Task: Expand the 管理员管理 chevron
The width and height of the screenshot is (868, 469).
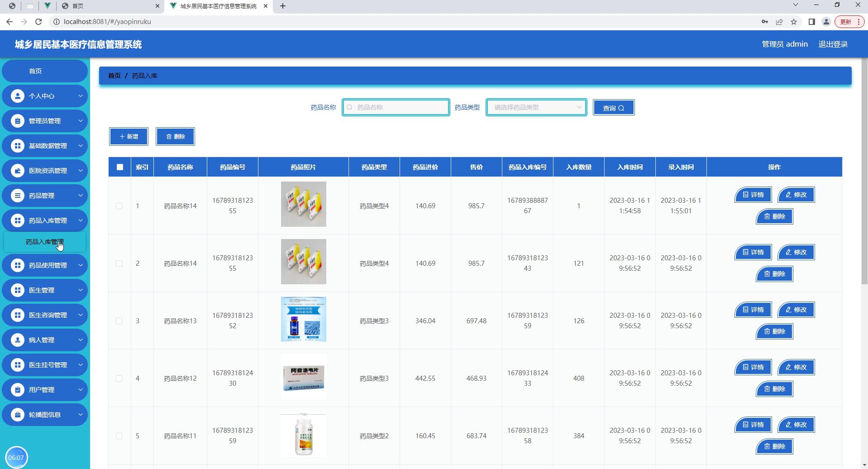Action: (80, 121)
